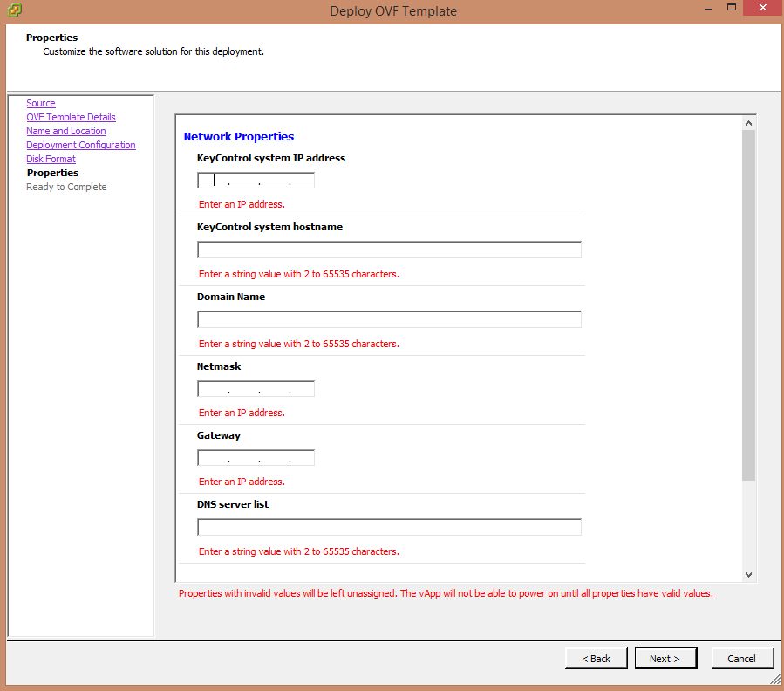This screenshot has width=784, height=691.
Task: Go to OVF Template Details step
Action: click(71, 117)
